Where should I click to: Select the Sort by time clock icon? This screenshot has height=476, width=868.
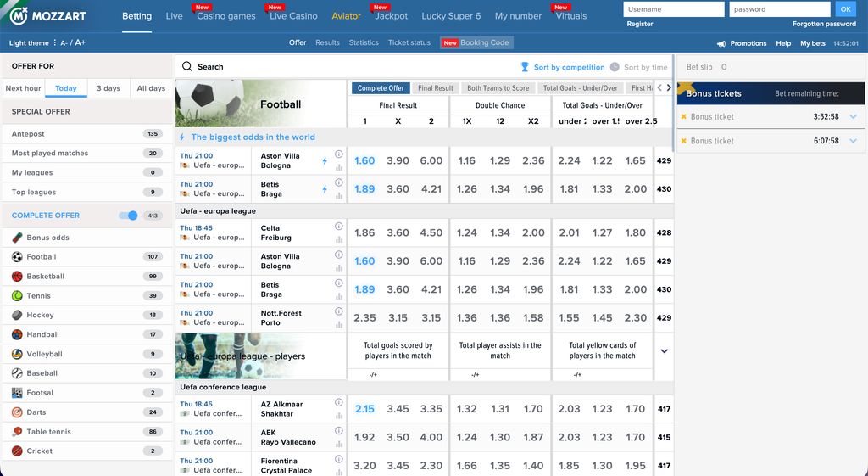pyautogui.click(x=615, y=67)
